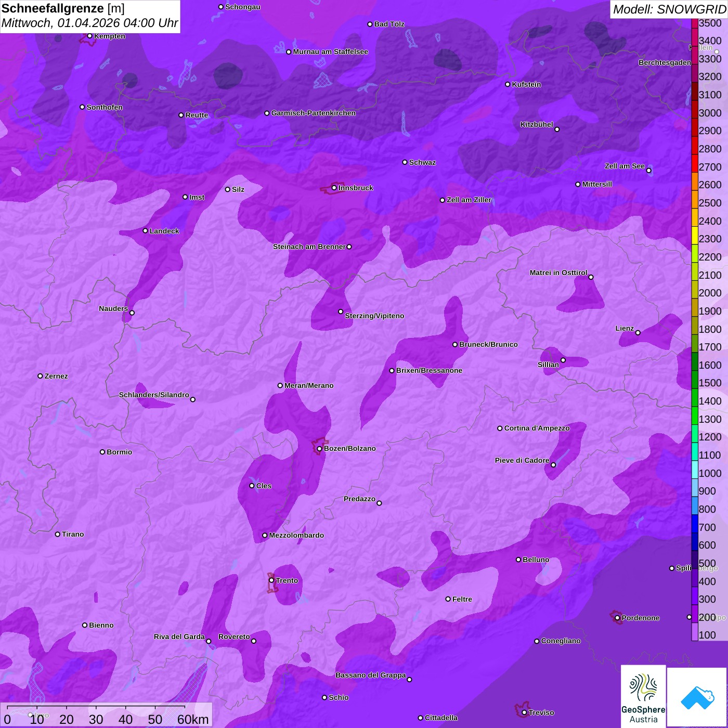Click the 'Nauders' city label

[113, 308]
